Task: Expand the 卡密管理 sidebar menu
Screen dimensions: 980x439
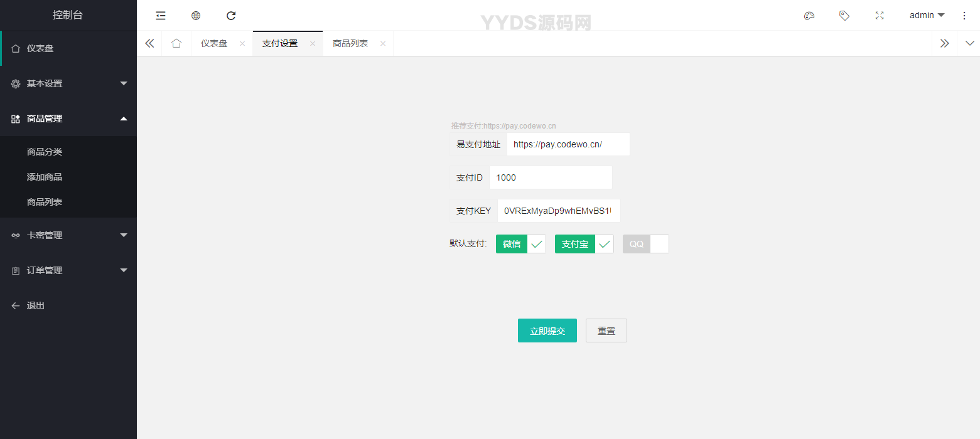Action: tap(68, 235)
